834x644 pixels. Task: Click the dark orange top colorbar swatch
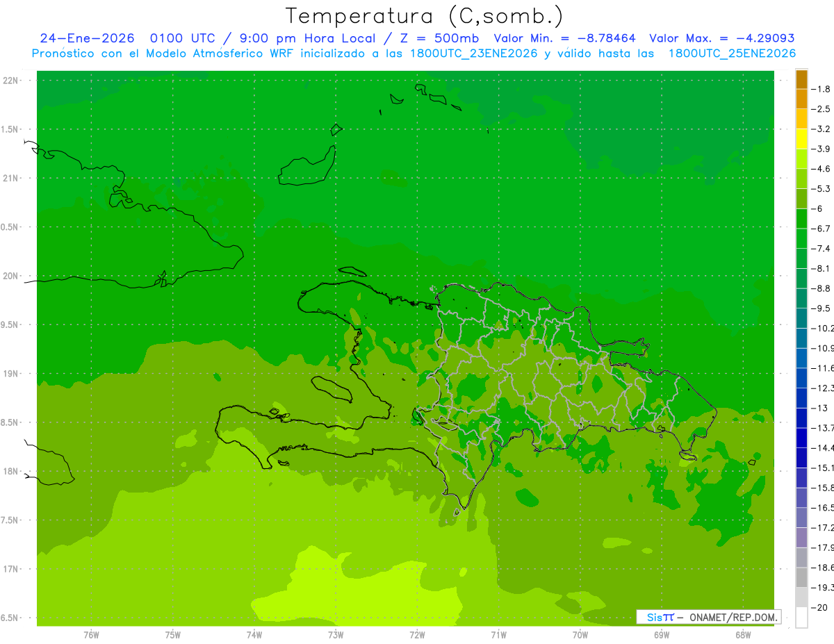tap(801, 80)
